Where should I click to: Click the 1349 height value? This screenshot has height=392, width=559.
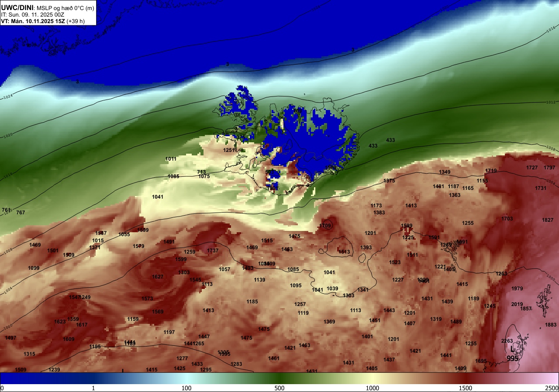[445, 172]
